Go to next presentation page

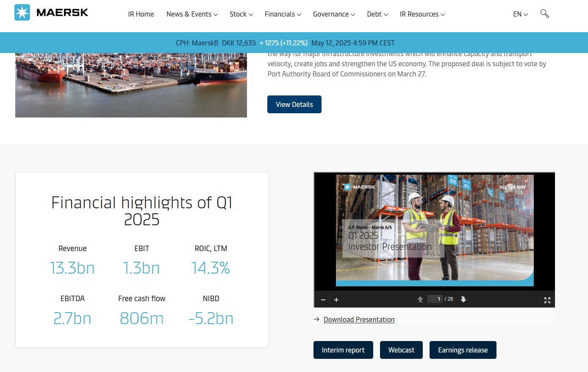[463, 299]
